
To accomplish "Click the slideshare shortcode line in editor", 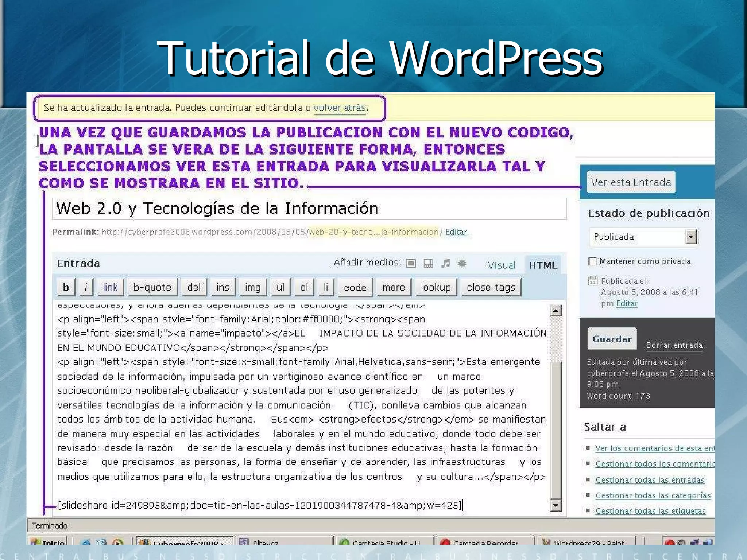I will [260, 505].
